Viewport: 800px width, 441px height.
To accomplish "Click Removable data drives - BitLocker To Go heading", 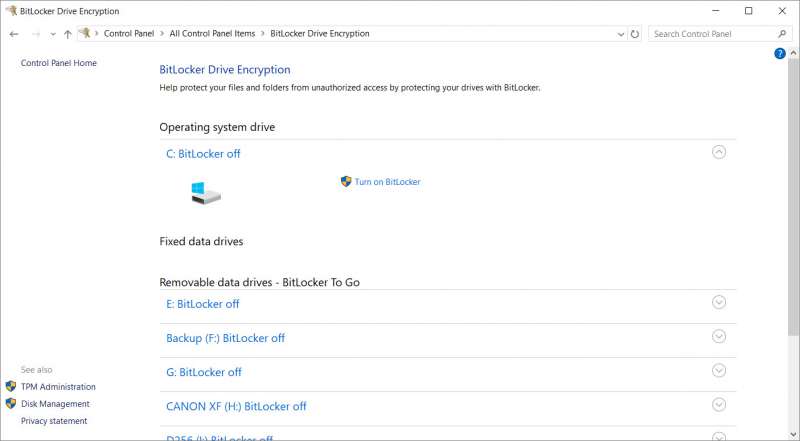I will tap(259, 282).
